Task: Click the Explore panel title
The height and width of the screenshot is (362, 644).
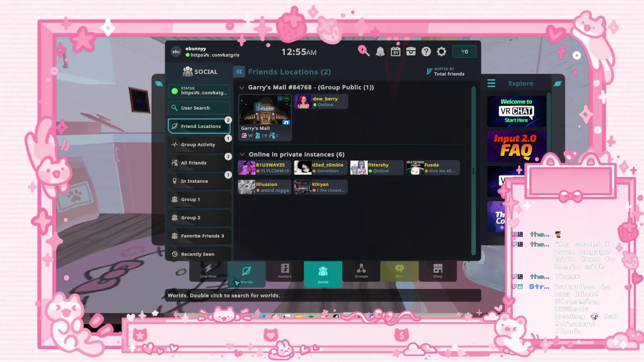Action: pyautogui.click(x=521, y=83)
